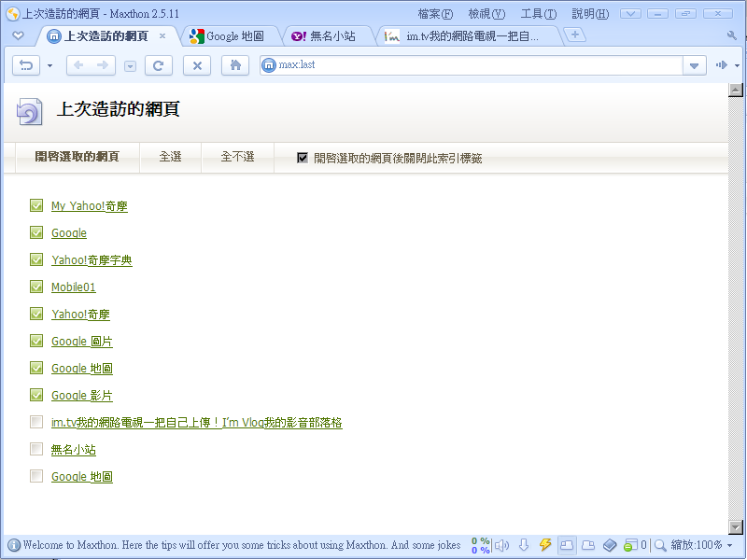Click the 全選 button
This screenshot has height=560, width=747.
coord(170,157)
